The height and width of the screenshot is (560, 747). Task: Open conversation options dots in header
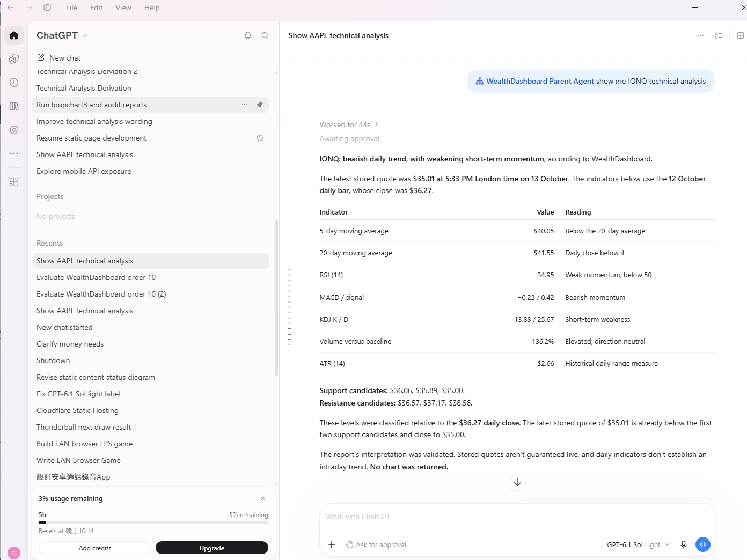(700, 35)
